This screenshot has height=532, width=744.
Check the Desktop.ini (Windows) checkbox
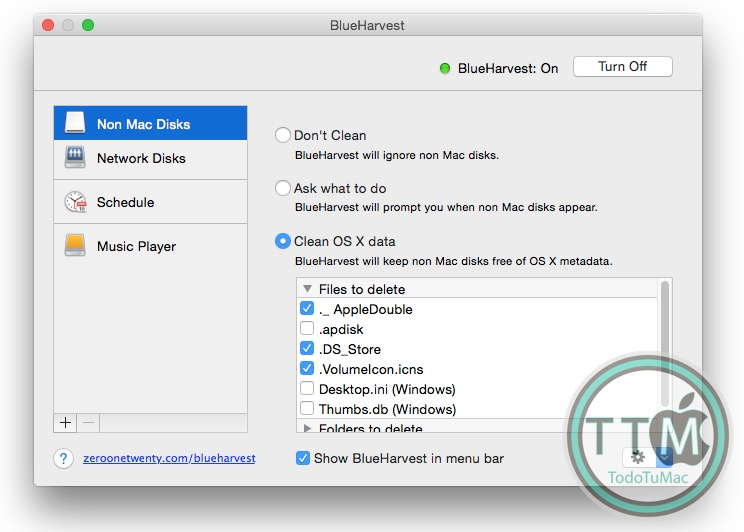coord(307,388)
